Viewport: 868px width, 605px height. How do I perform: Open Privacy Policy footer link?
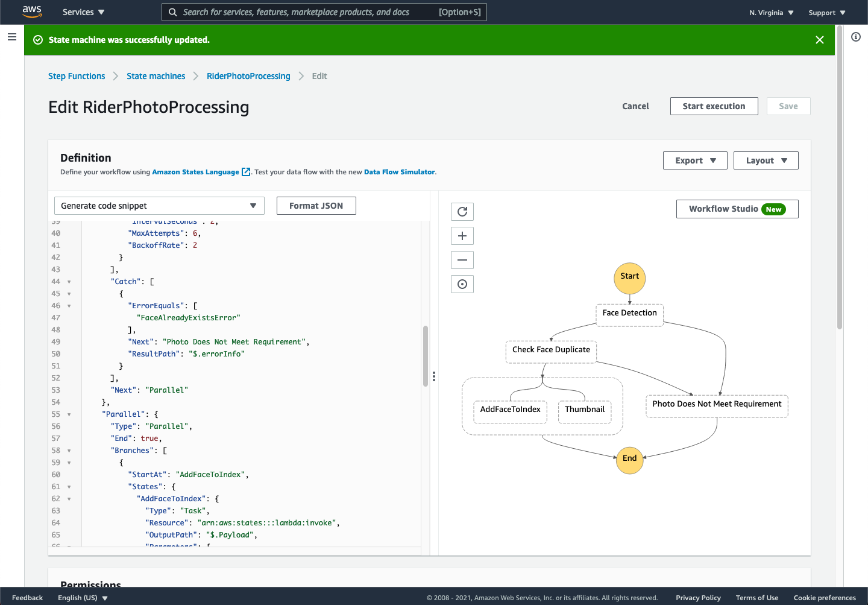698,598
